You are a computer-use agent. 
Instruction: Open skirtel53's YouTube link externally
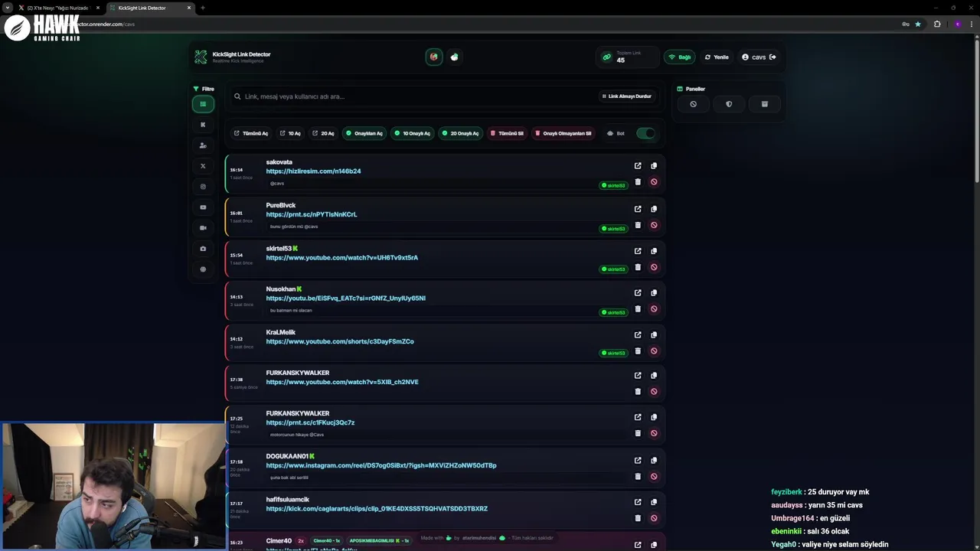coord(638,251)
